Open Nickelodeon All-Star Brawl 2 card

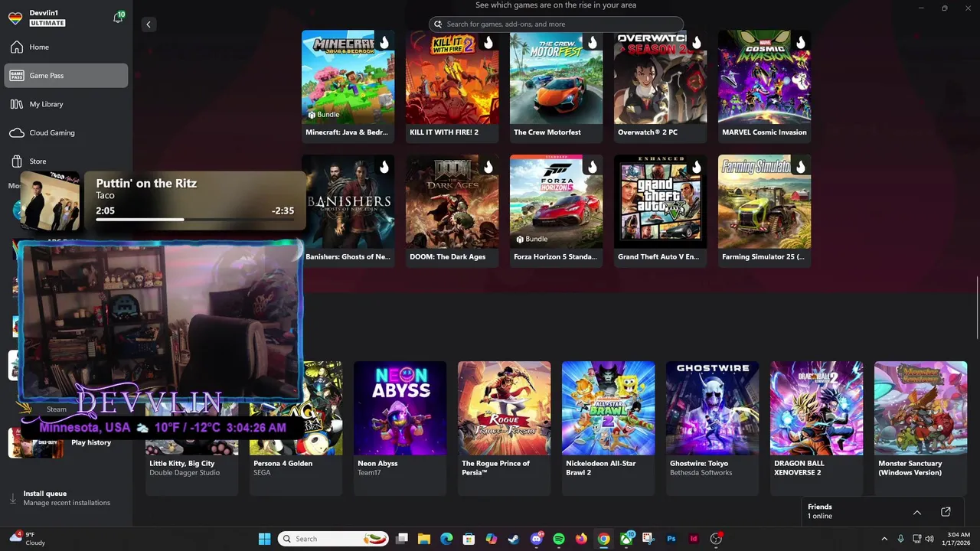pyautogui.click(x=609, y=428)
